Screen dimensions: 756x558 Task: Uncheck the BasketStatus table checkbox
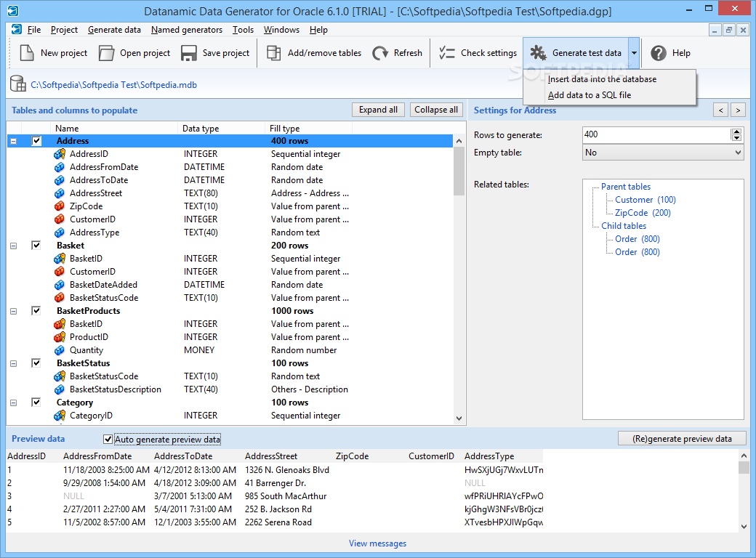click(x=36, y=363)
